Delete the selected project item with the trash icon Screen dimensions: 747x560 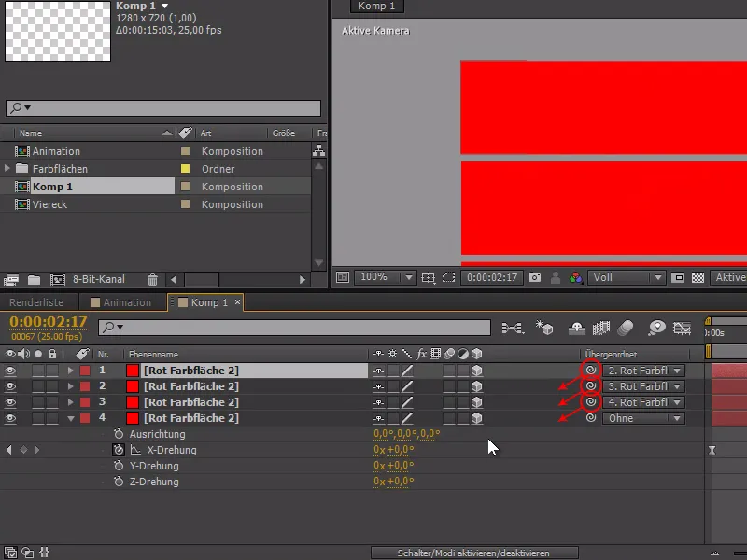(152, 279)
